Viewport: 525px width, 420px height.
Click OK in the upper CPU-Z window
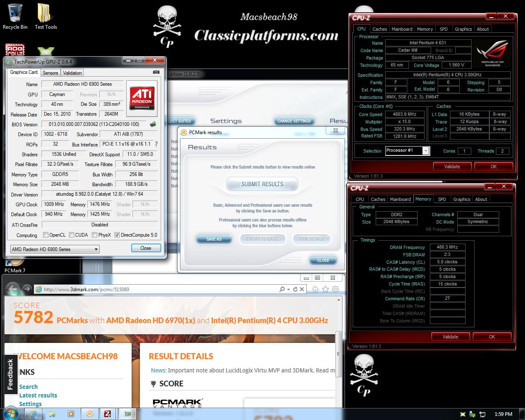(x=493, y=167)
